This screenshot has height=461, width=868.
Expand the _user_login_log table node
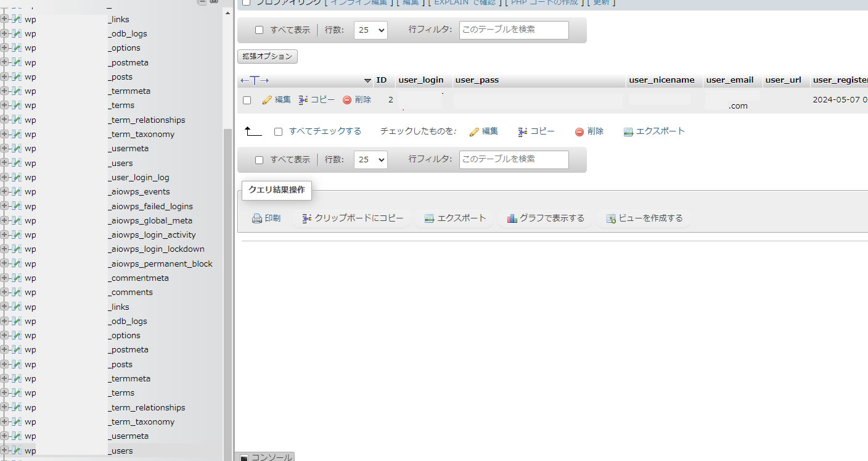(4, 178)
